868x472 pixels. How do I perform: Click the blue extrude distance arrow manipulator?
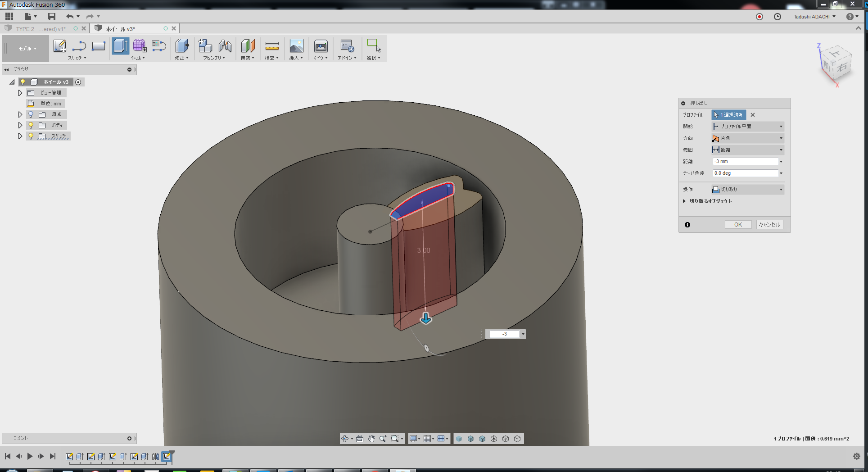425,319
